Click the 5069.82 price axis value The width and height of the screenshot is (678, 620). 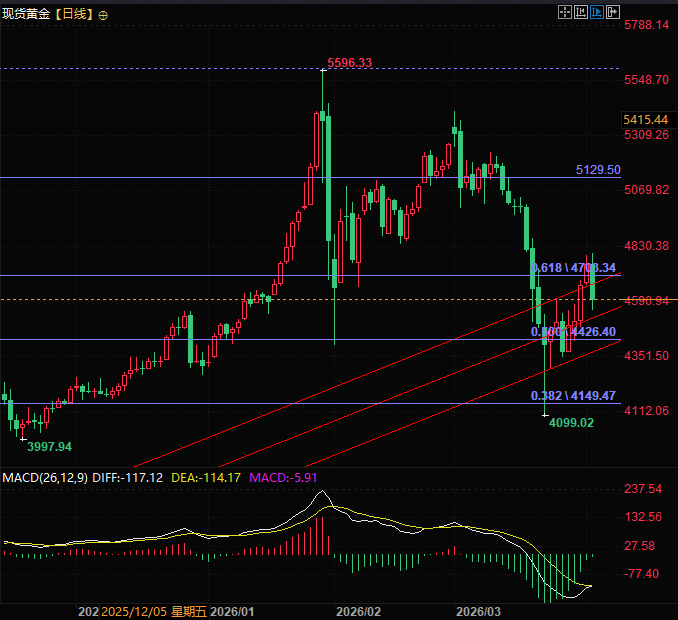click(x=646, y=190)
